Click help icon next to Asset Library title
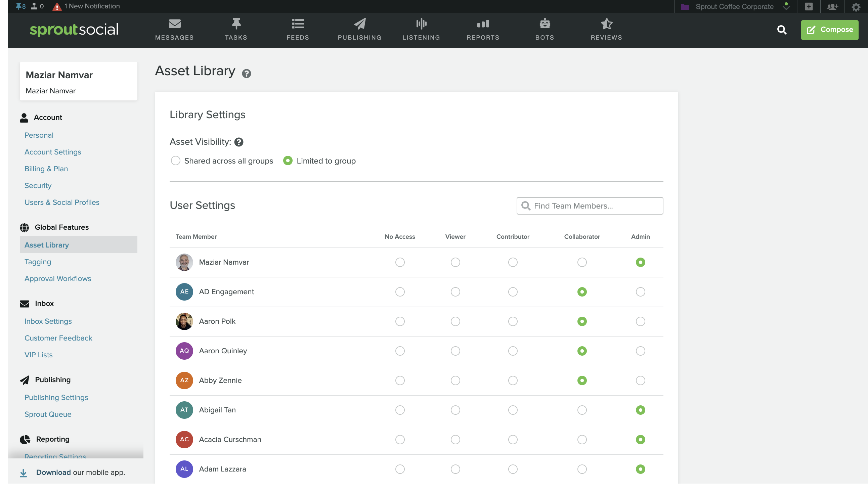The width and height of the screenshot is (868, 493). pyautogui.click(x=247, y=74)
